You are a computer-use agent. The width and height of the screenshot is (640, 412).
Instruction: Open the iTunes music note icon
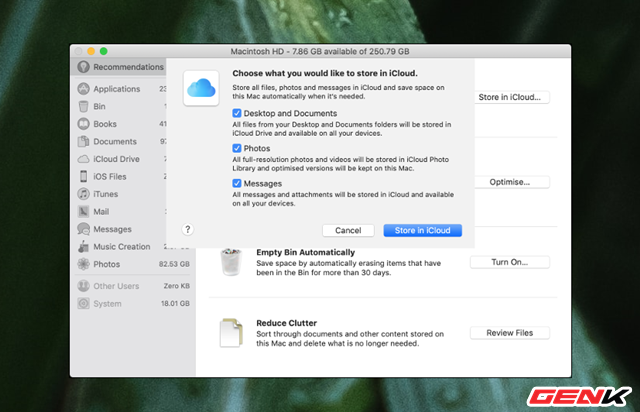pyautogui.click(x=83, y=194)
